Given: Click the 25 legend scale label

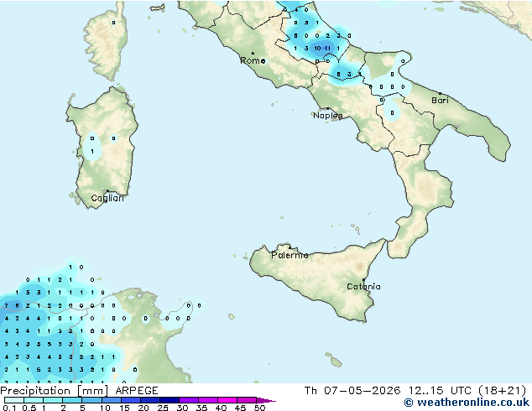Looking at the screenshot, I should tap(163, 408).
